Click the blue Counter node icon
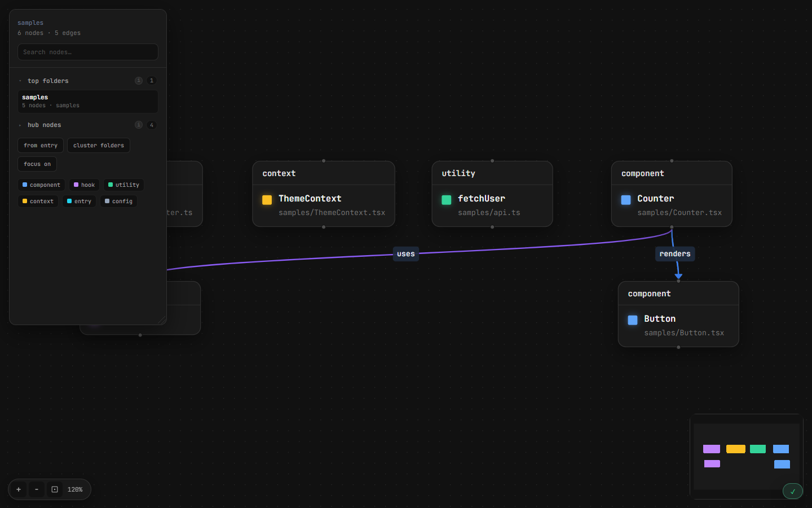 626,200
